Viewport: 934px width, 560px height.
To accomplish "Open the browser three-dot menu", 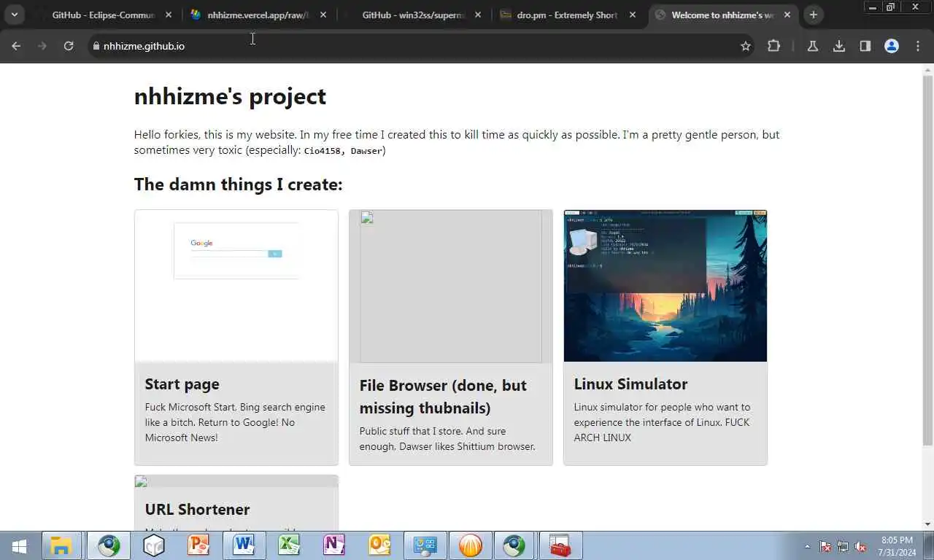I will point(918,46).
